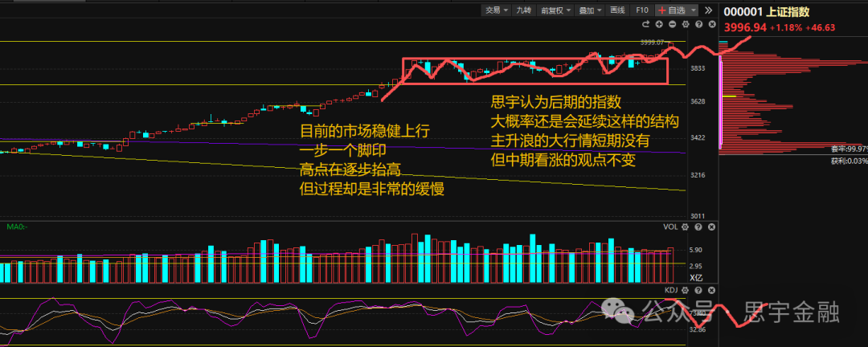The image size is (868, 347).
Task: Open VOL panel help icon
Action: pyautogui.click(x=698, y=227)
